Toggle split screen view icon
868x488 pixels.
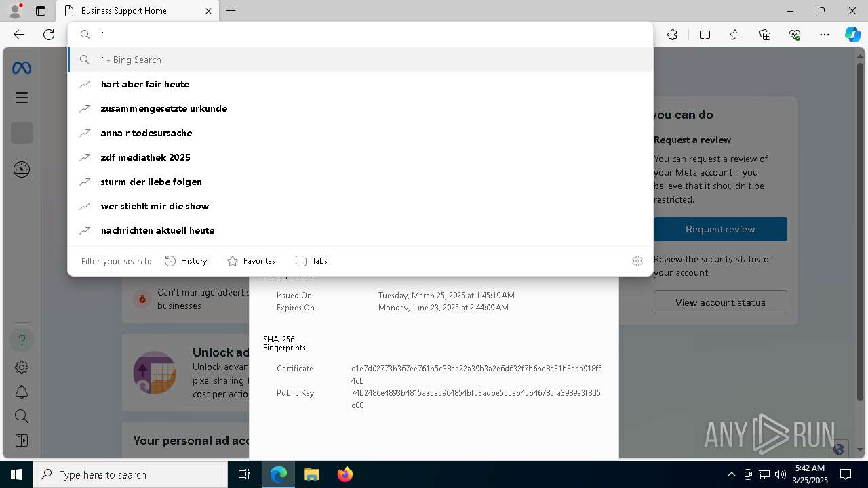click(x=705, y=35)
